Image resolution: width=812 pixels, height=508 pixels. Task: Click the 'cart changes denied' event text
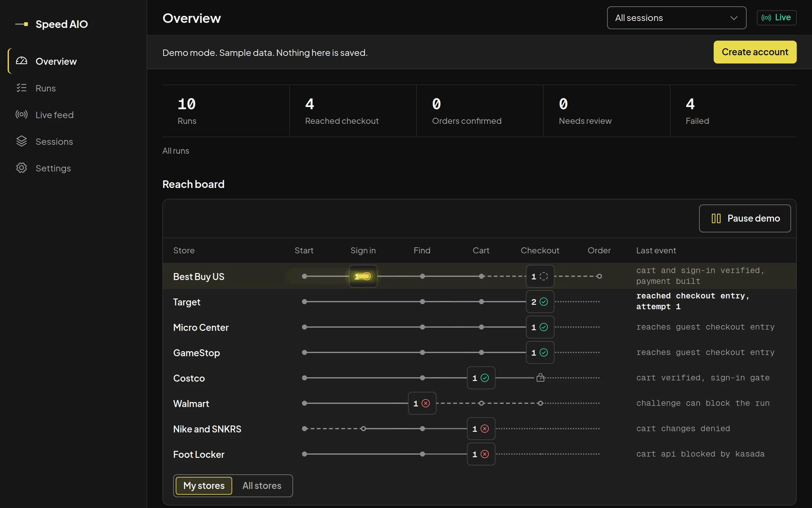click(x=683, y=429)
